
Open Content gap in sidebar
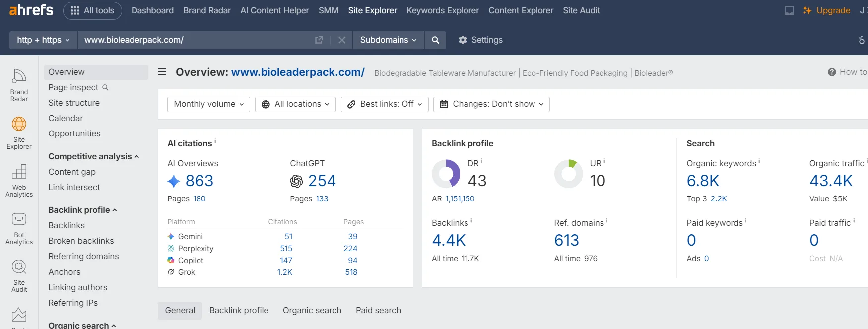click(72, 172)
